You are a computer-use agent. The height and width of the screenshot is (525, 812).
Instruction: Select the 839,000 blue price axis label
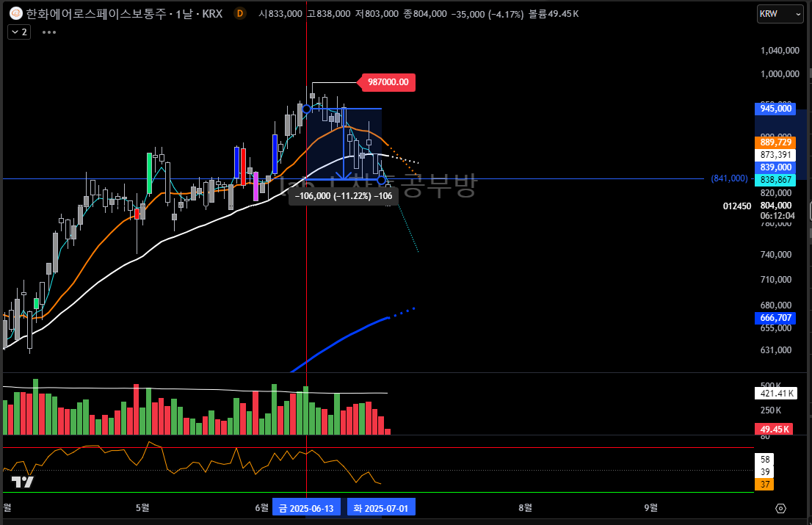coord(775,167)
